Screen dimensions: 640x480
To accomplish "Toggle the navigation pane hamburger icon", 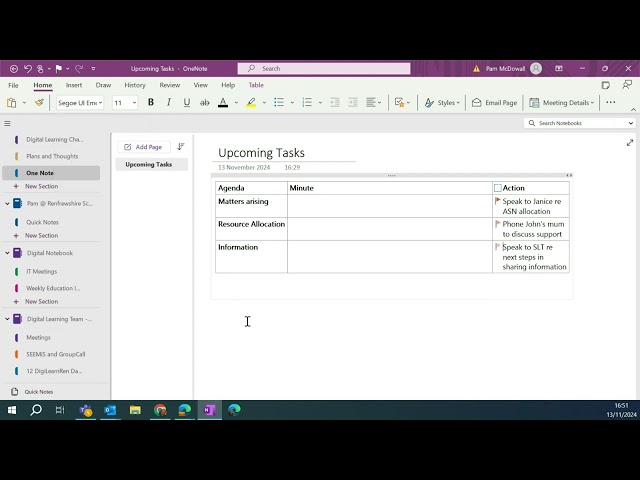I will [7, 123].
